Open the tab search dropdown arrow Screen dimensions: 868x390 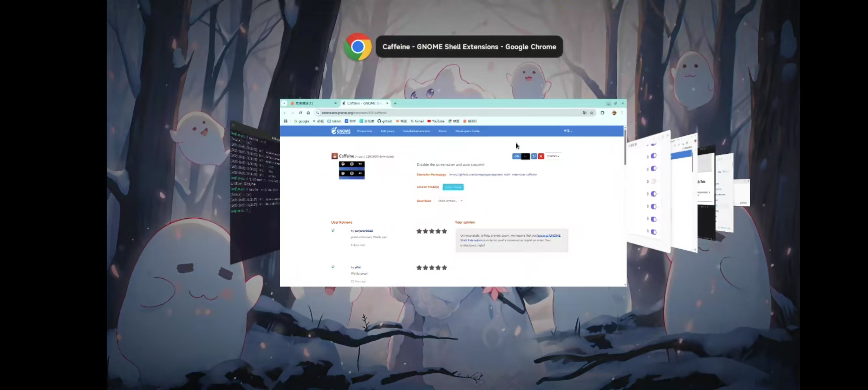284,103
